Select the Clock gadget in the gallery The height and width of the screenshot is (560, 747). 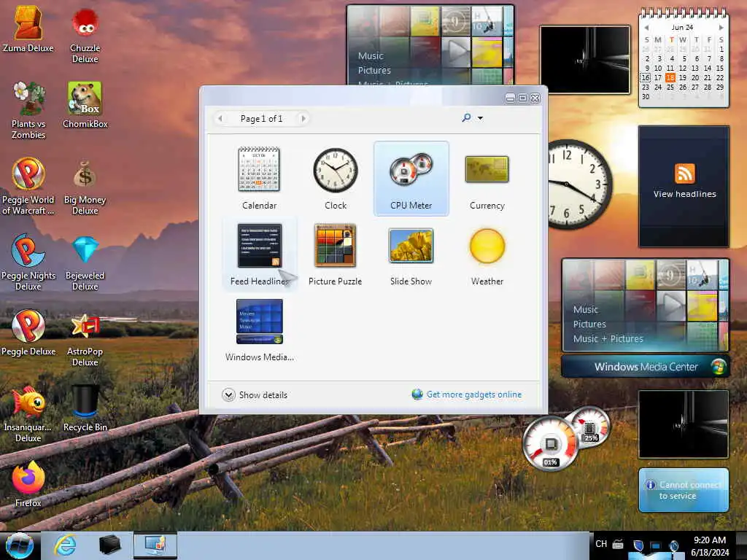[x=336, y=178]
